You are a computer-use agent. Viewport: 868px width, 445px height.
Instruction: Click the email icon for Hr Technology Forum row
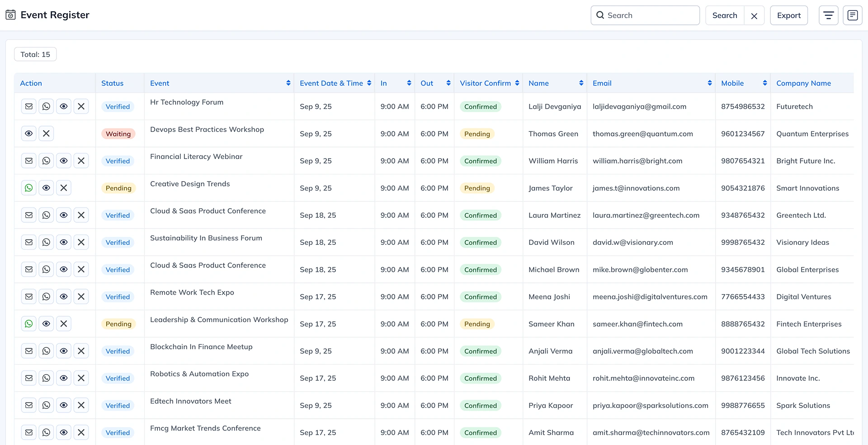pos(29,107)
